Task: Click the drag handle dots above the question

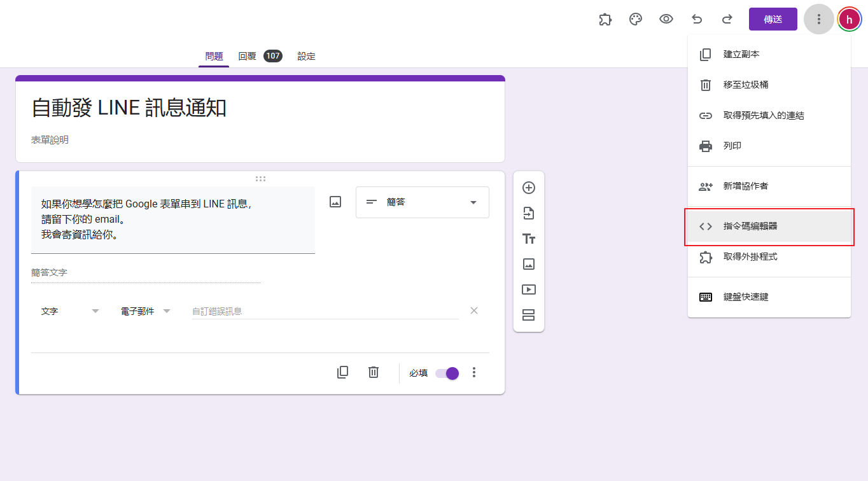Action: point(260,179)
